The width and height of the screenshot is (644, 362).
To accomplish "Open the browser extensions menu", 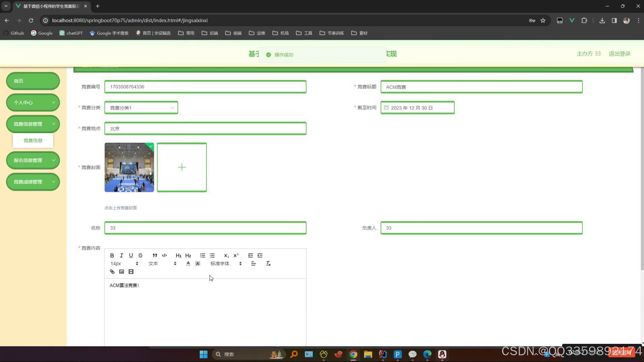I will click(584, 21).
